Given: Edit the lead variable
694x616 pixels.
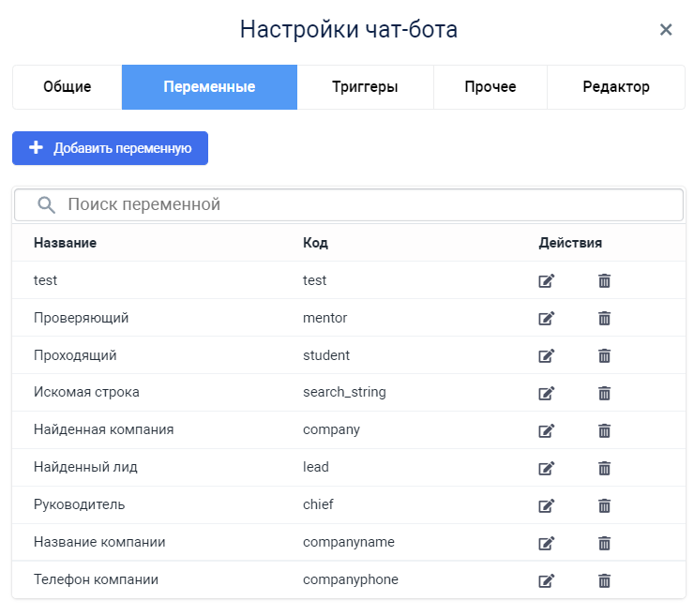Looking at the screenshot, I should [x=547, y=468].
